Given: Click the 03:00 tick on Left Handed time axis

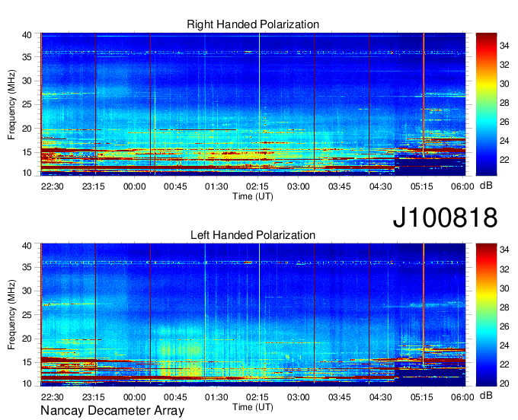Looking at the screenshot, I should tap(299, 397).
